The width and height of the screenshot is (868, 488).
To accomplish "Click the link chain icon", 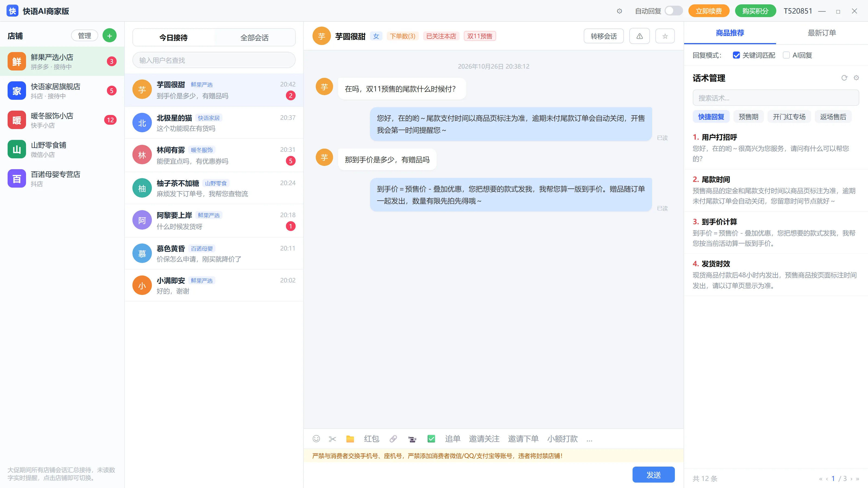I will click(393, 439).
